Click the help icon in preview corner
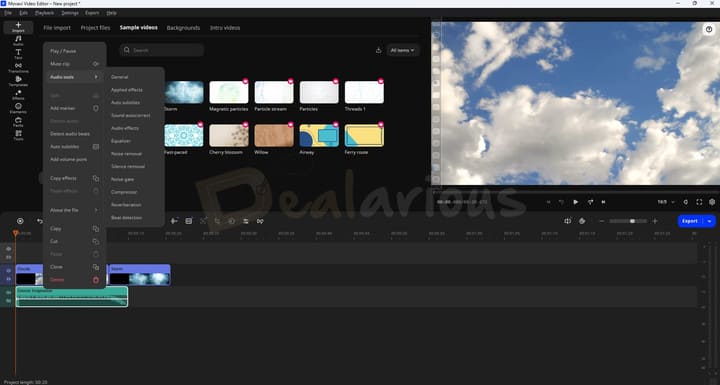Screen dimensions: 720x385 click(x=709, y=29)
